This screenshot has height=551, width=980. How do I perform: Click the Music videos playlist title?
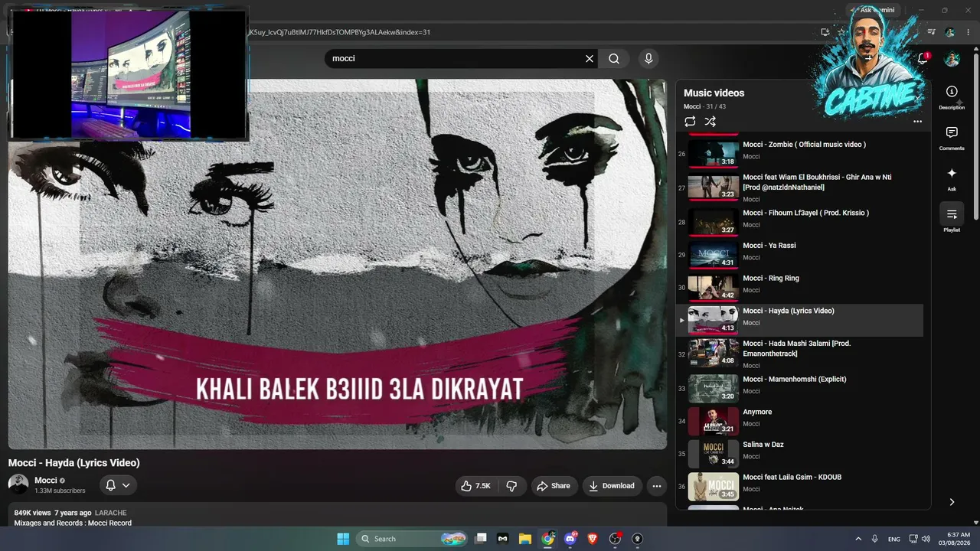pyautogui.click(x=714, y=93)
